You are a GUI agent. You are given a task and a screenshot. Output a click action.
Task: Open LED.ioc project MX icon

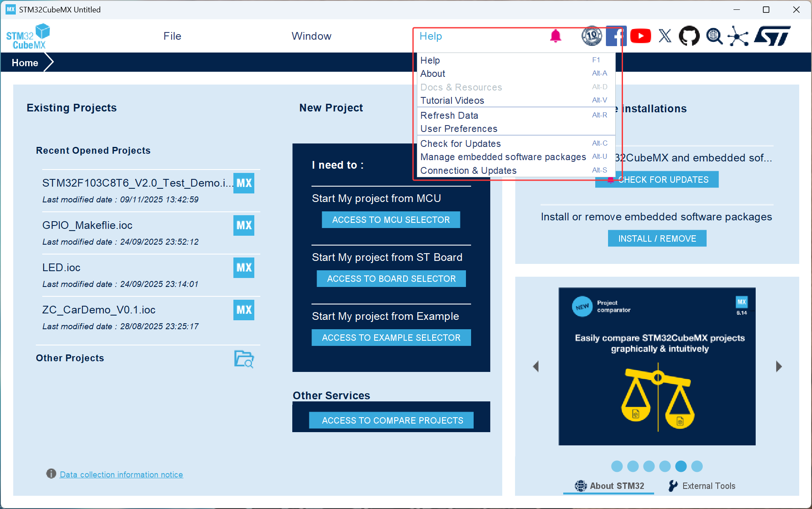click(244, 268)
